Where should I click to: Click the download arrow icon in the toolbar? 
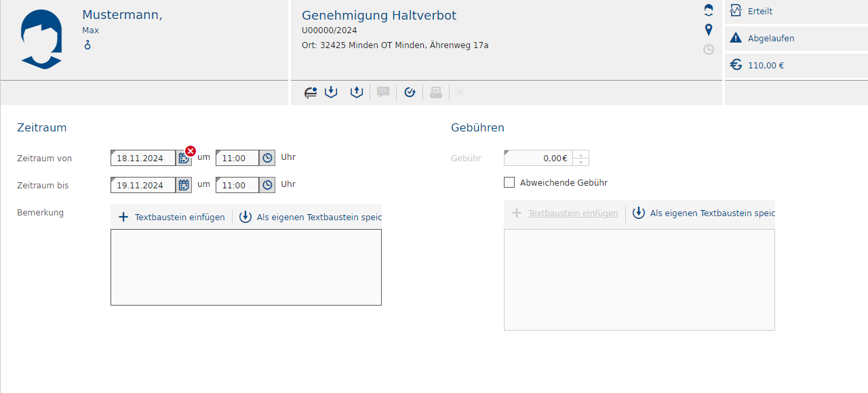pos(331,92)
